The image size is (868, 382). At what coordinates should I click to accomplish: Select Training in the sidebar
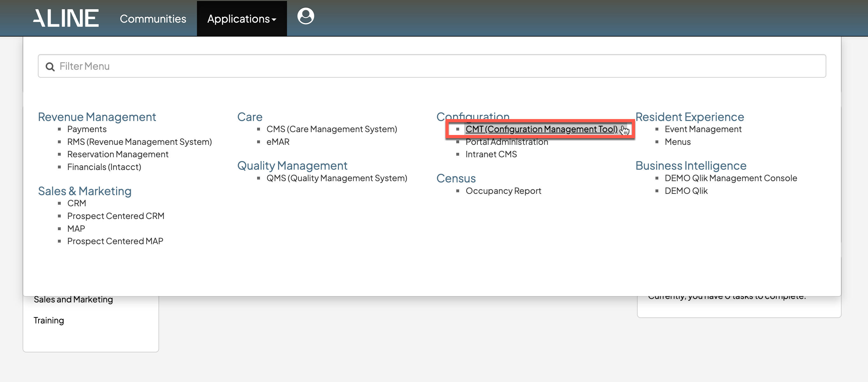pos(49,320)
